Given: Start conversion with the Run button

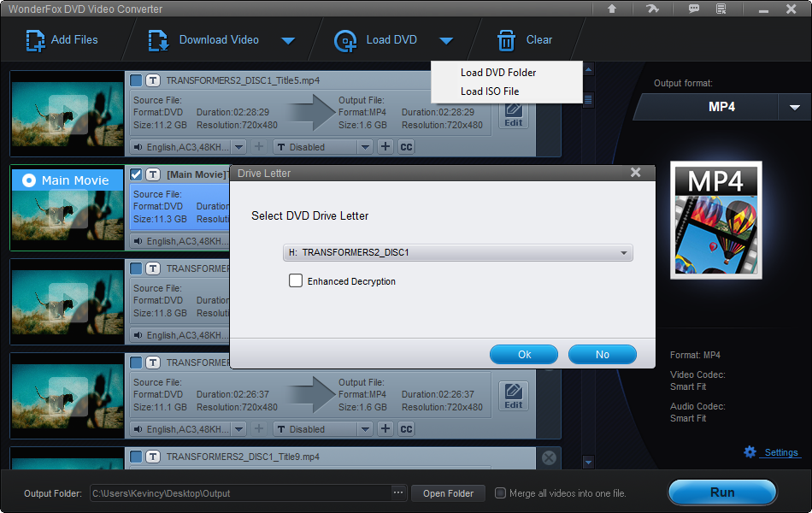Looking at the screenshot, I should coord(722,492).
